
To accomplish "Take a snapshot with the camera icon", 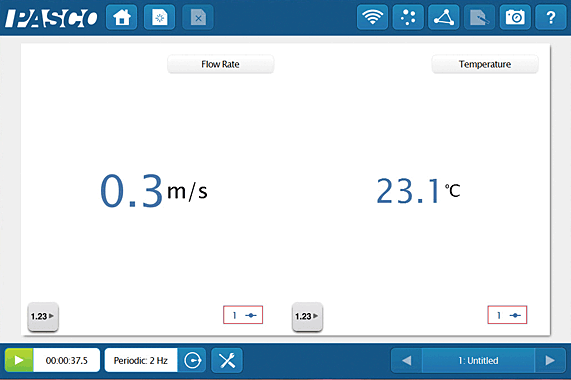I will coord(515,17).
